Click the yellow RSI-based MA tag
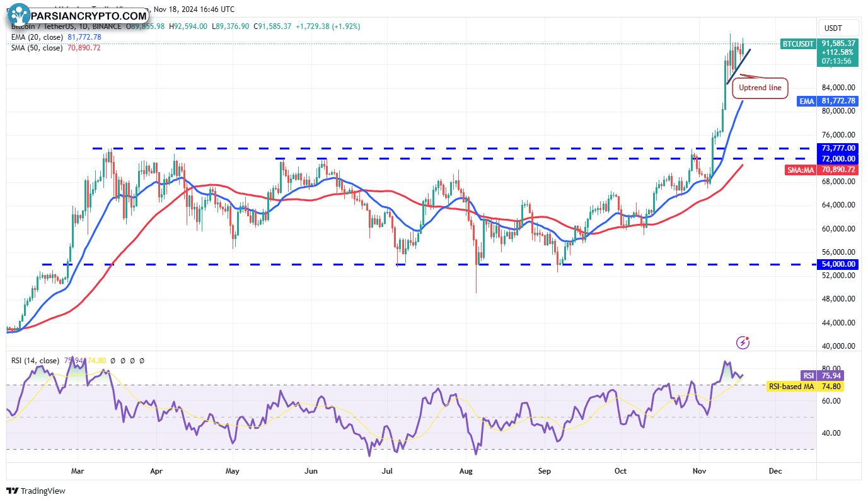Viewport: 868px width, 502px height. (x=792, y=386)
